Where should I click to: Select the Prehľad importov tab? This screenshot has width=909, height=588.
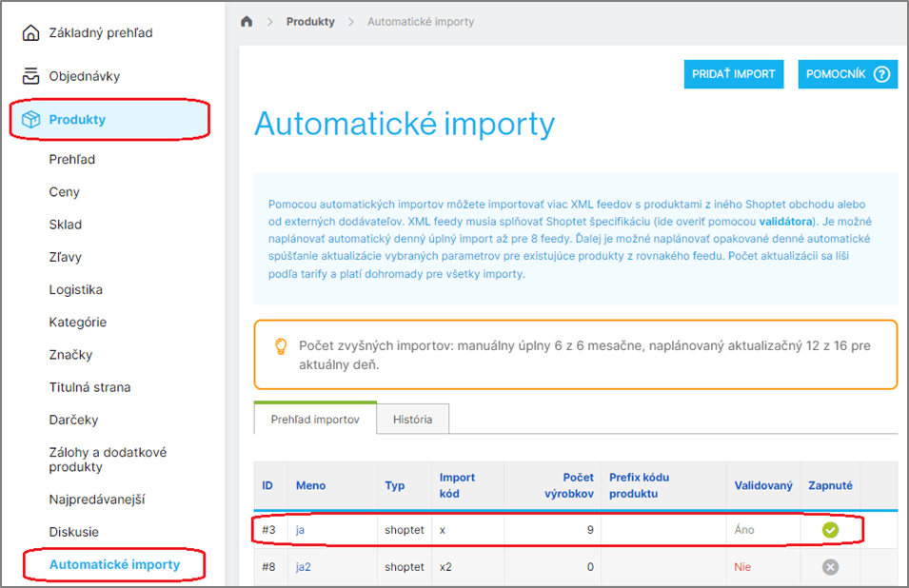click(x=315, y=419)
